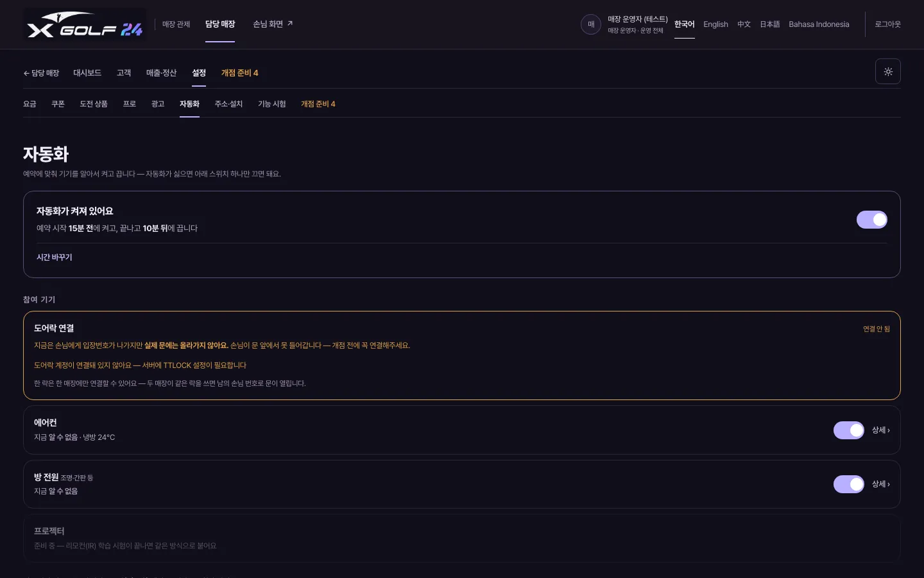Select the 설정 tab

(199, 73)
